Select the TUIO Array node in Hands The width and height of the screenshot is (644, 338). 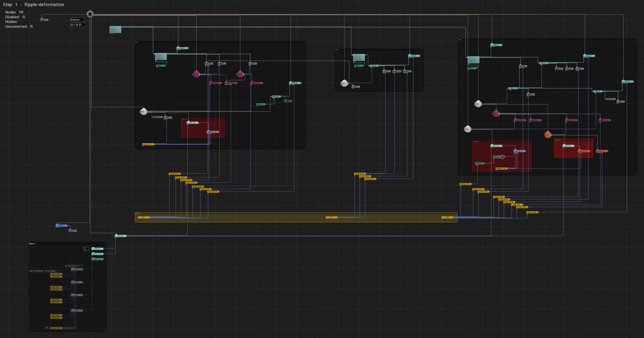coord(97,249)
